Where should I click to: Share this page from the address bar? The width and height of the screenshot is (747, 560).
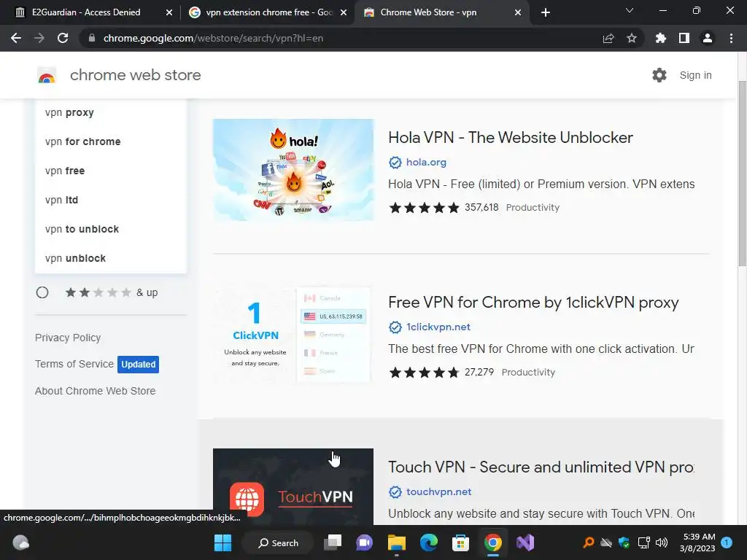[608, 38]
